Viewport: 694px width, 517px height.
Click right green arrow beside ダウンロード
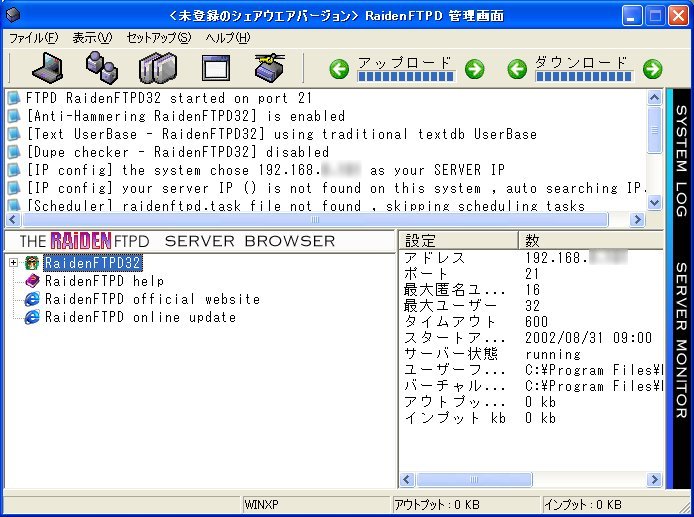tap(652, 69)
